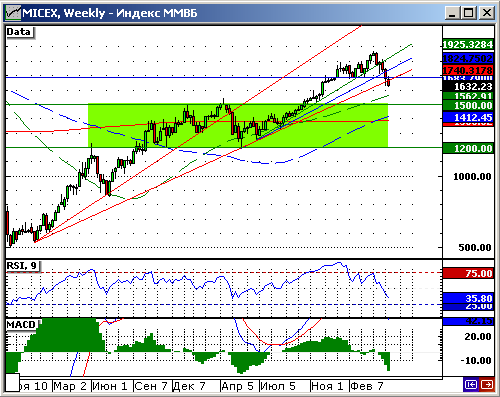Click the Data panel label
Viewport: 500px width, 397px height.
coord(20,32)
